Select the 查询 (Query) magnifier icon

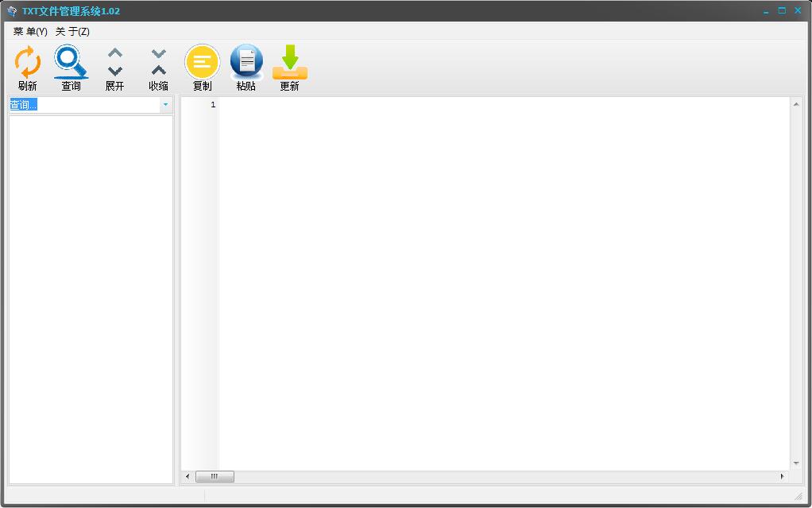click(x=70, y=60)
